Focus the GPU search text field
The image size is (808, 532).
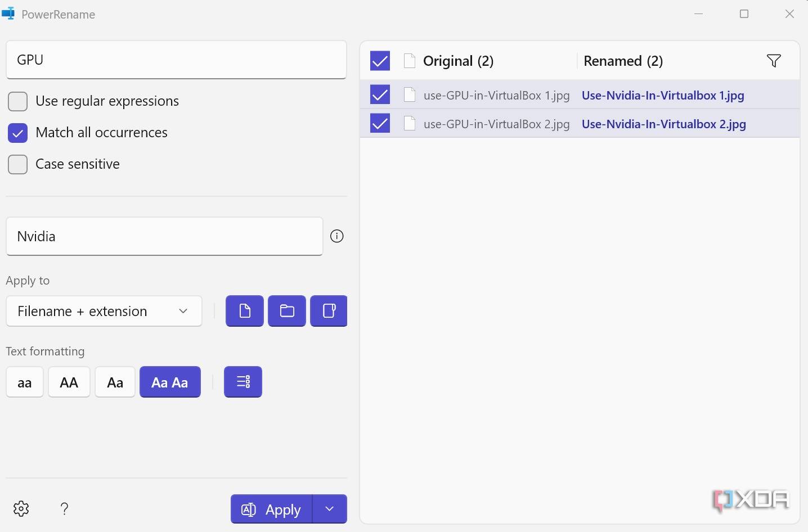176,60
